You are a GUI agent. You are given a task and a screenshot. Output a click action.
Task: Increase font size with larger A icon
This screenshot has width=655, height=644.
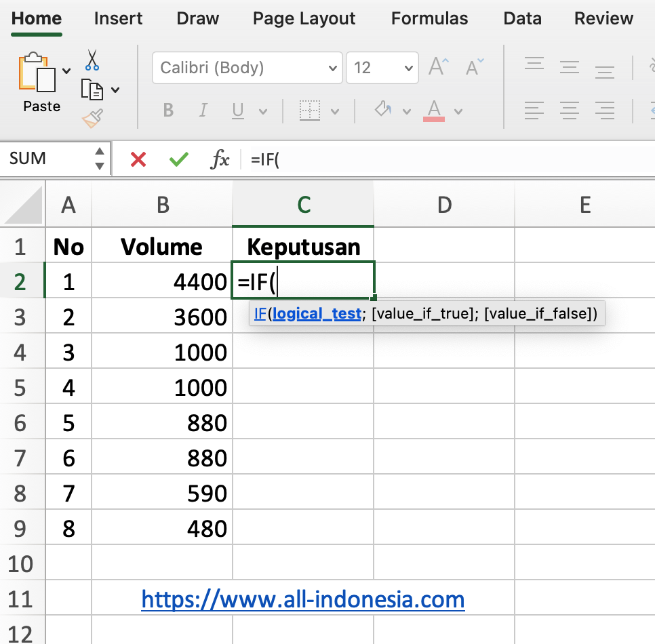439,67
